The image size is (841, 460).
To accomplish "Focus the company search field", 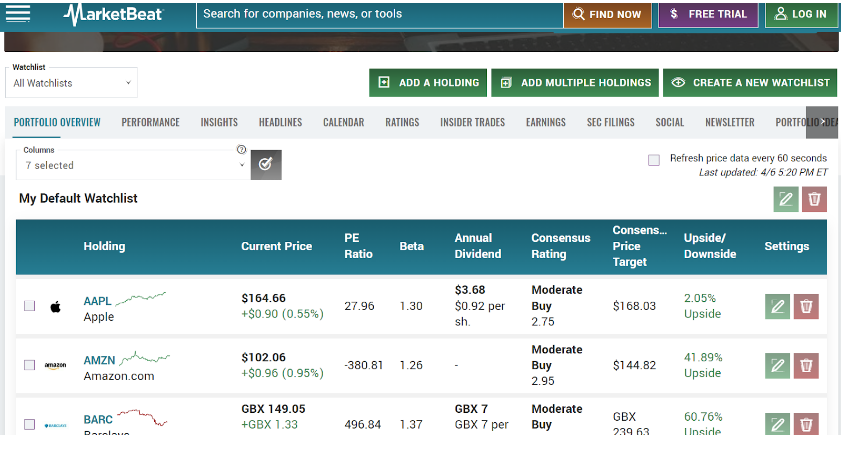I will pyautogui.click(x=377, y=14).
